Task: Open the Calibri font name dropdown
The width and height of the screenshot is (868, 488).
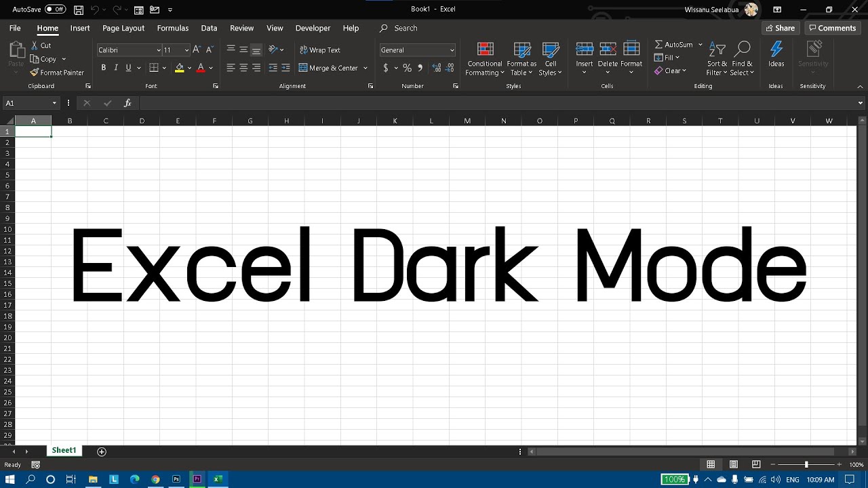Action: (x=159, y=50)
